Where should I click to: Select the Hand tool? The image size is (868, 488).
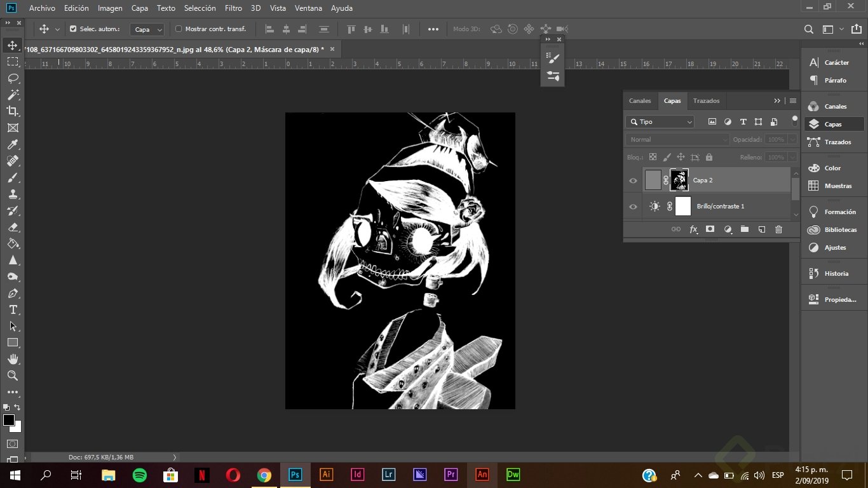[x=12, y=359]
